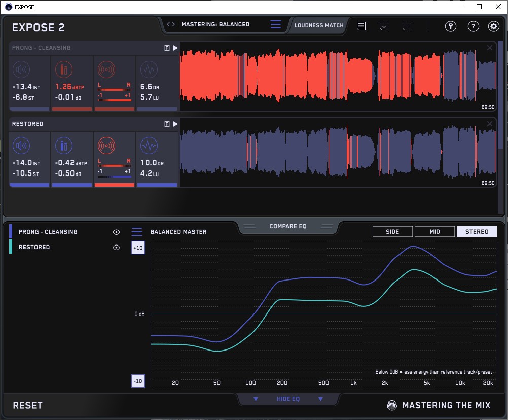The width and height of the screenshot is (508, 420).
Task: Click the +10 EQ range box
Action: [138, 248]
